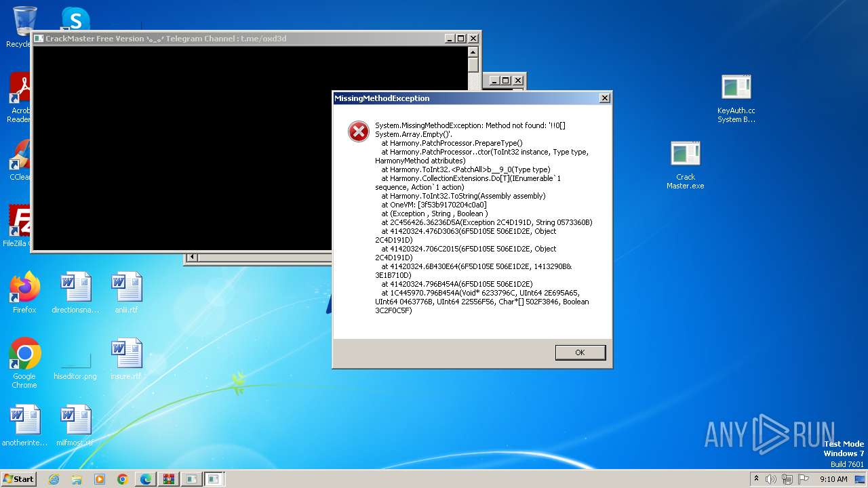Maximize the CrackMaster console window
Viewport: 868px width, 488px height.
[x=461, y=39]
